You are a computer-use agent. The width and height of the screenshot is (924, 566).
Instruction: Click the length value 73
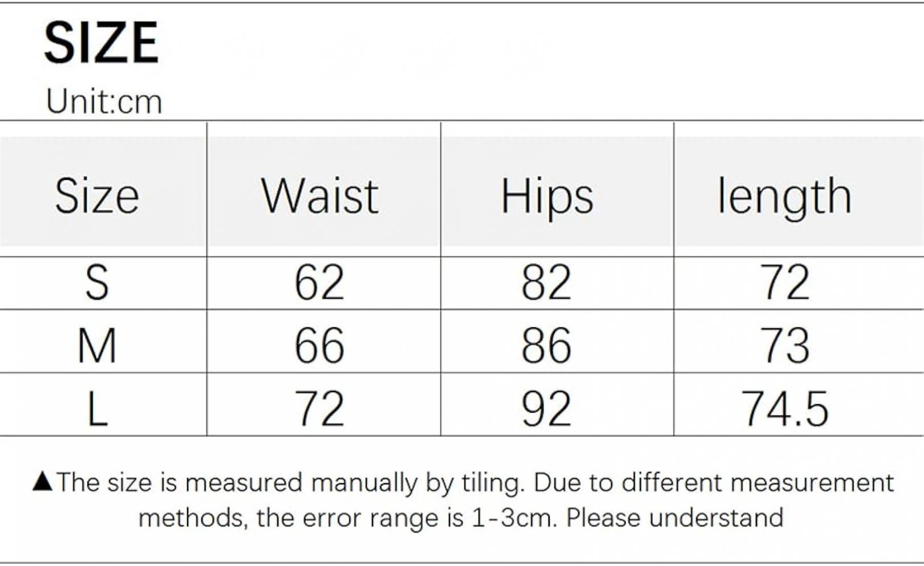pyautogui.click(x=785, y=345)
